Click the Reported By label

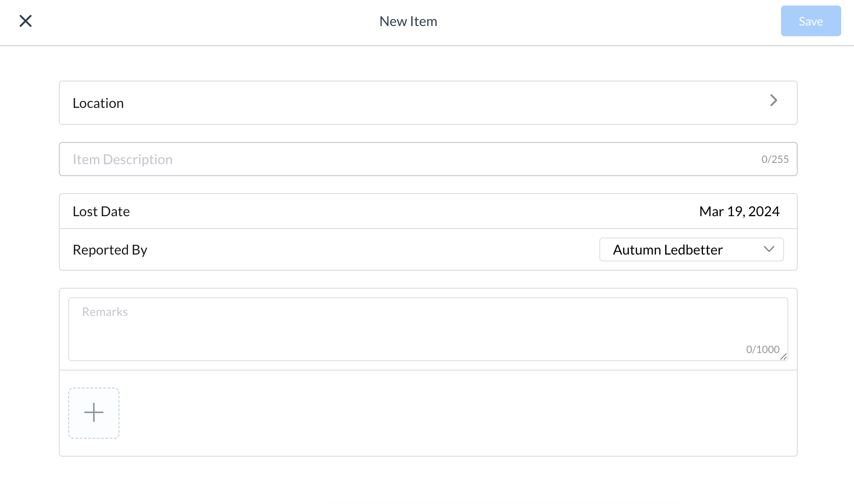point(110,249)
